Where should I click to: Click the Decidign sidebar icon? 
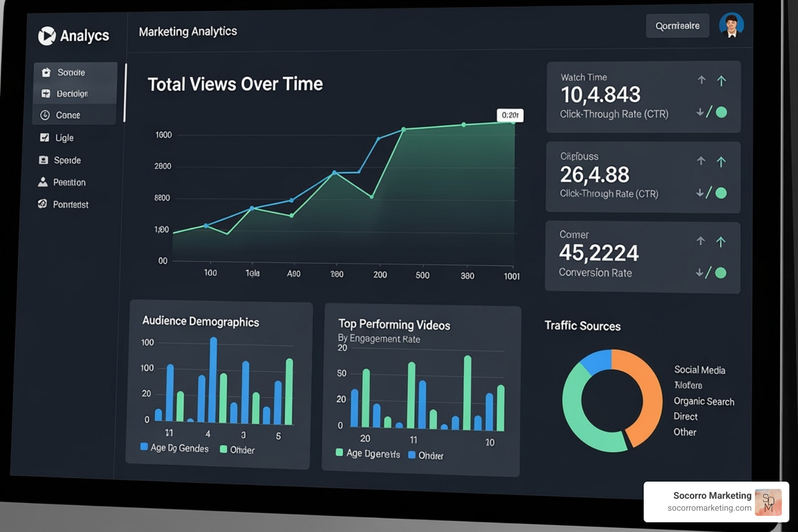pos(45,94)
